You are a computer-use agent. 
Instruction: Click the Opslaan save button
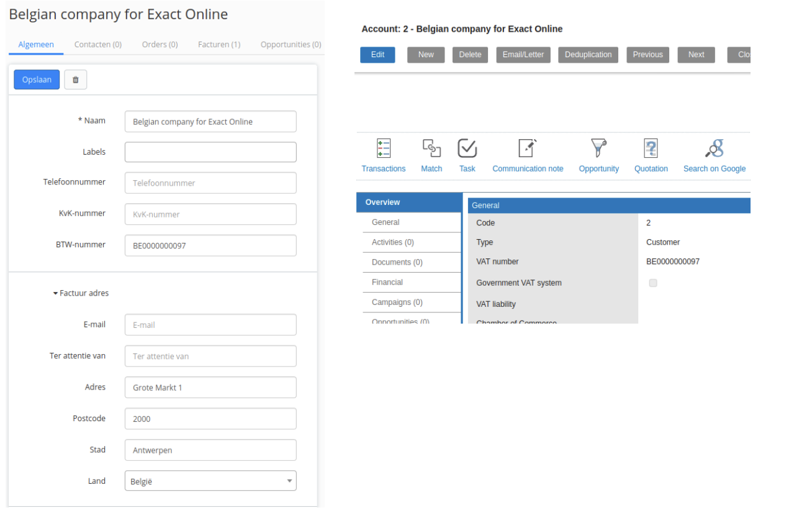(x=37, y=80)
